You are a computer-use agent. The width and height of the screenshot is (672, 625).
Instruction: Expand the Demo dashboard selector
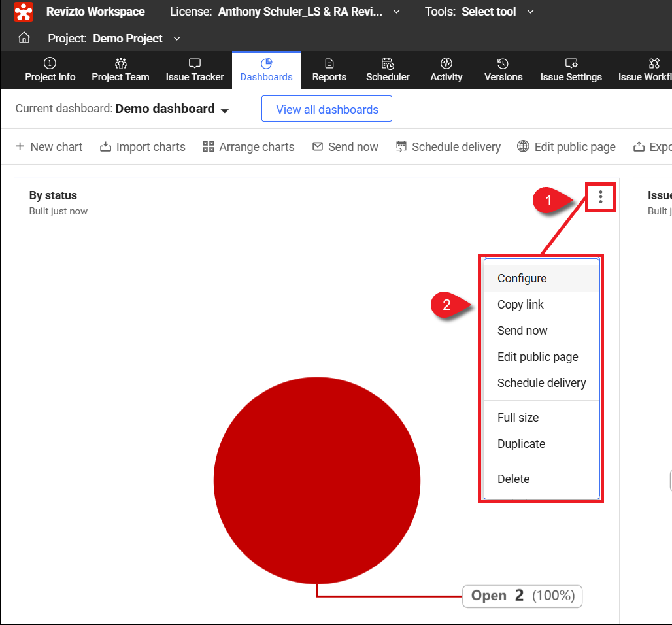(173, 109)
